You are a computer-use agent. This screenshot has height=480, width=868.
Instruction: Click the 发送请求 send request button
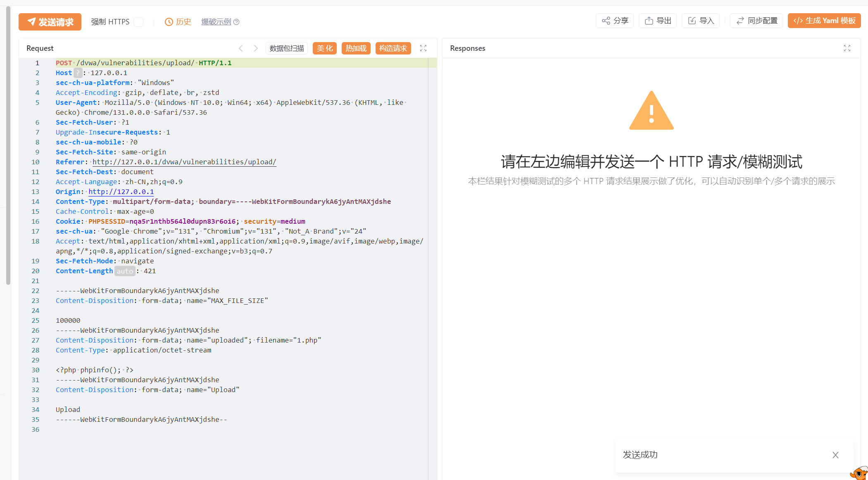pyautogui.click(x=50, y=21)
